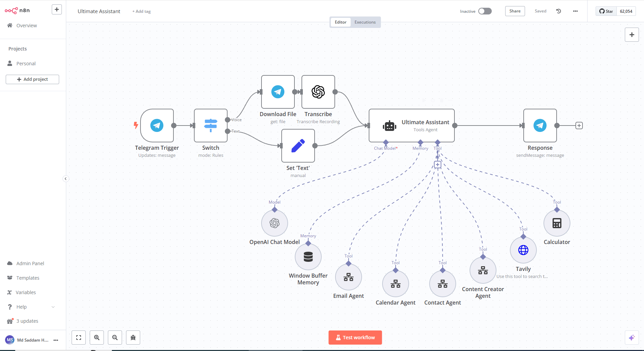Open workflow history clock icon

click(x=559, y=11)
